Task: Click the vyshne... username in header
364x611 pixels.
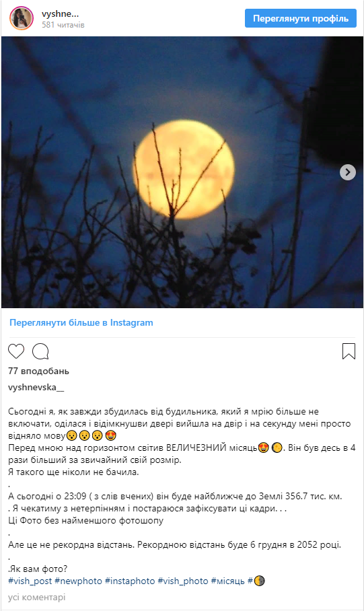Action: (60, 13)
